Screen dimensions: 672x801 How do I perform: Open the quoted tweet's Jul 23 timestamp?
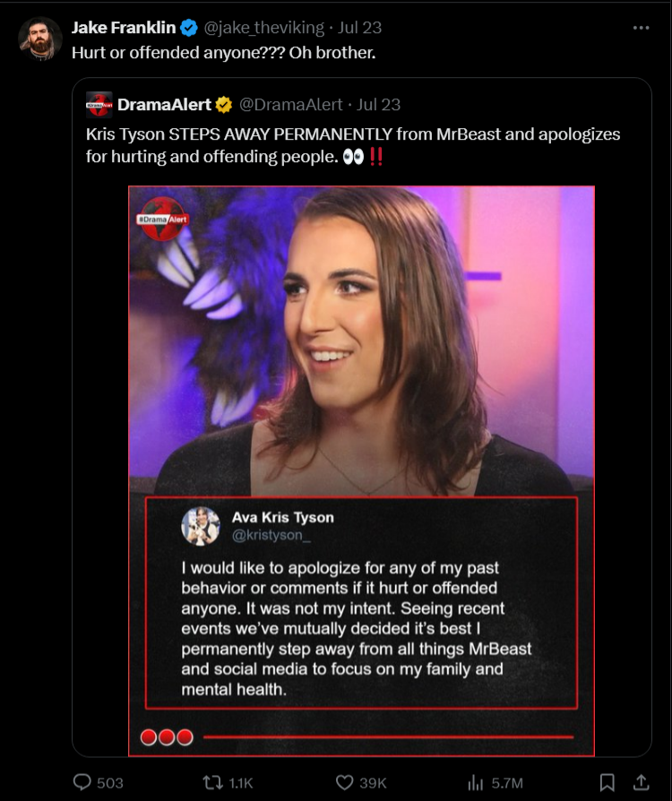[x=378, y=105]
